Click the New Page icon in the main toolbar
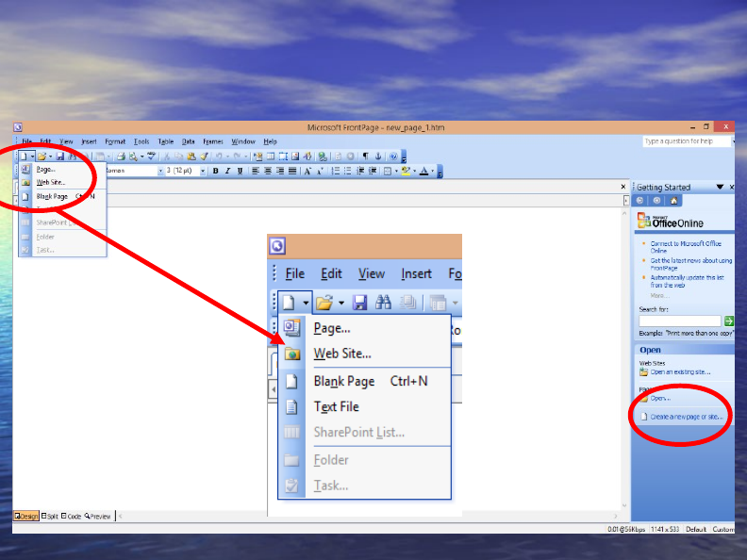The image size is (747, 560). tap(24, 156)
